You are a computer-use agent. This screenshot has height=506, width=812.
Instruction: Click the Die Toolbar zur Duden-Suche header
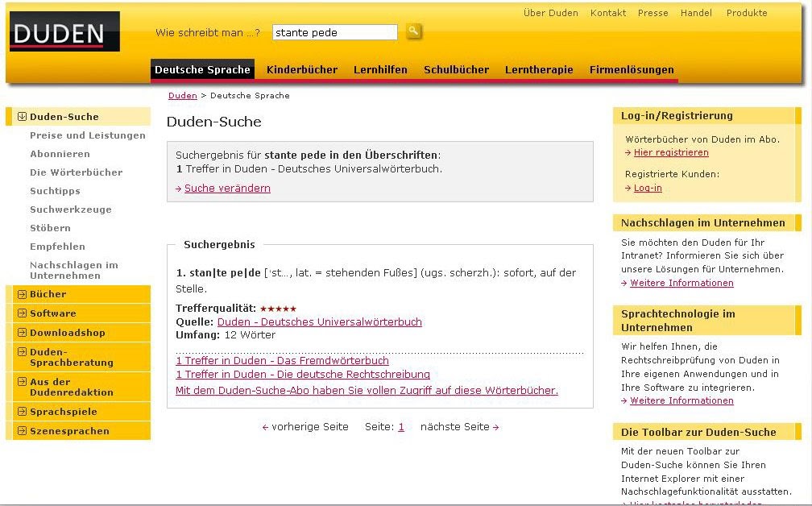point(707,432)
